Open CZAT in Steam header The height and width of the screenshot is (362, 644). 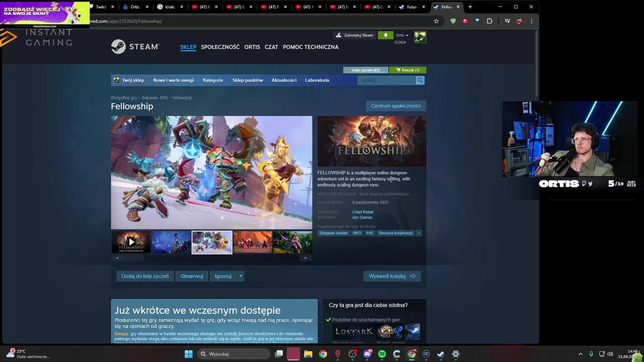tap(271, 47)
